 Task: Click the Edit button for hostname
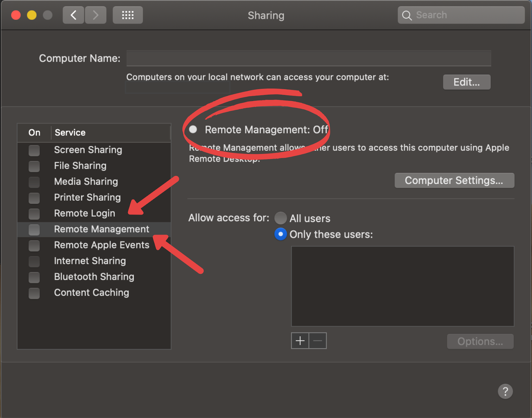(466, 82)
